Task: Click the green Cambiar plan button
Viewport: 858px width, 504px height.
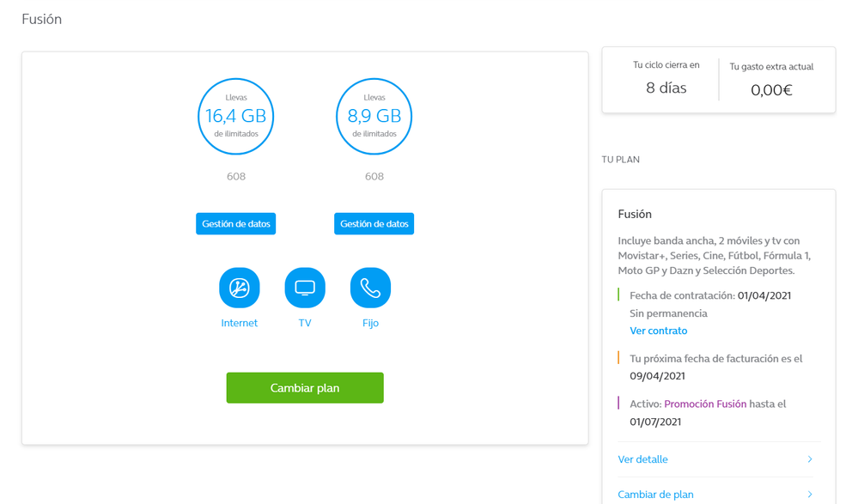Action: click(305, 388)
